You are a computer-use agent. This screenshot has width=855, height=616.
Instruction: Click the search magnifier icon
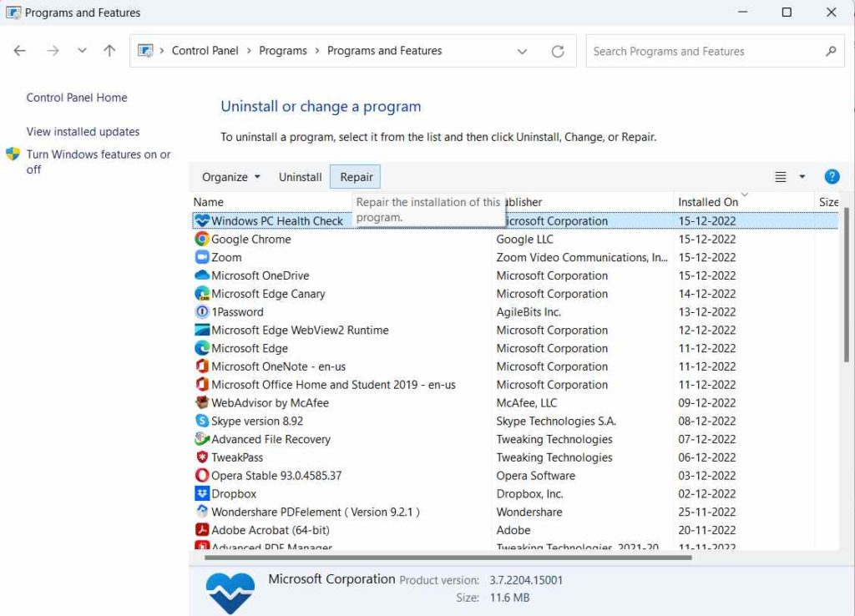831,51
